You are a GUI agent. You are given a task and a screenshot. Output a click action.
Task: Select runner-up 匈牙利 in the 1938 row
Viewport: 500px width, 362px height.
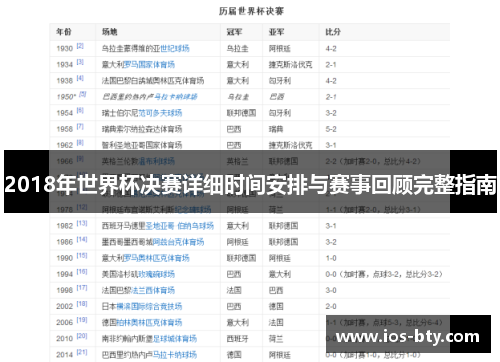280,81
